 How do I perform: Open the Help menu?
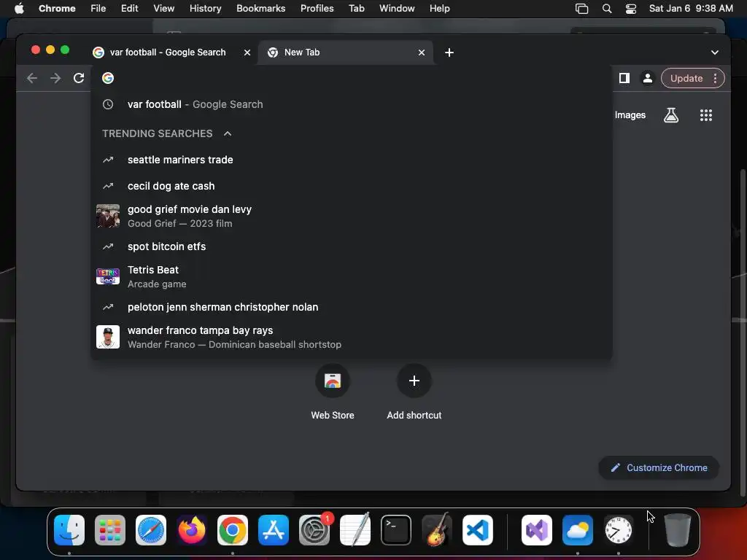[x=439, y=9]
